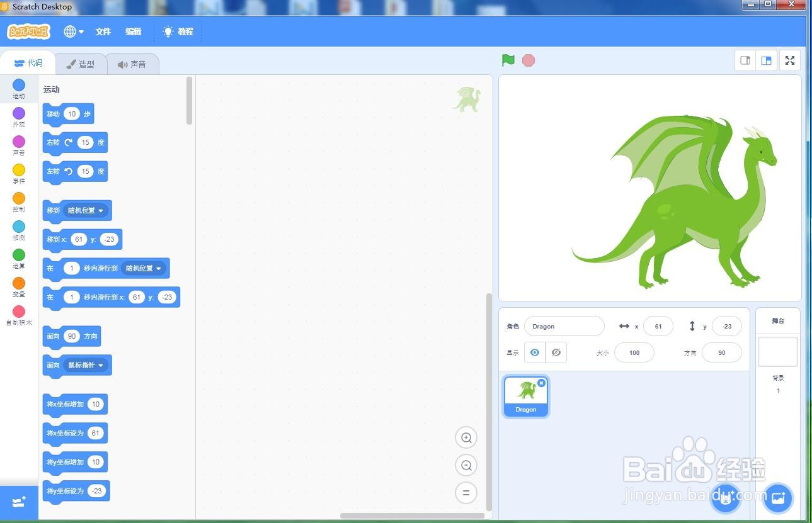This screenshot has width=812, height=523.
Task: Select the 侦测 sensing category
Action: tap(19, 231)
